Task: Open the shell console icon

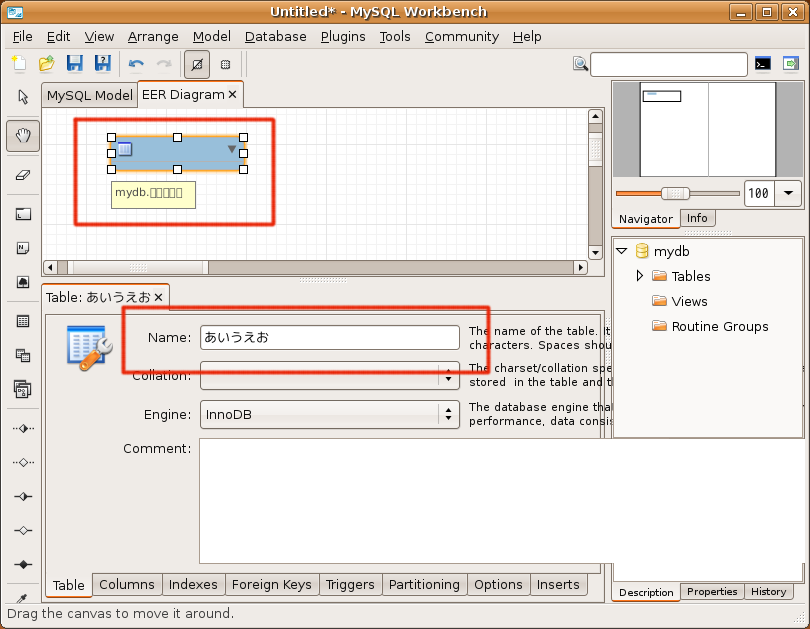Action: point(763,64)
